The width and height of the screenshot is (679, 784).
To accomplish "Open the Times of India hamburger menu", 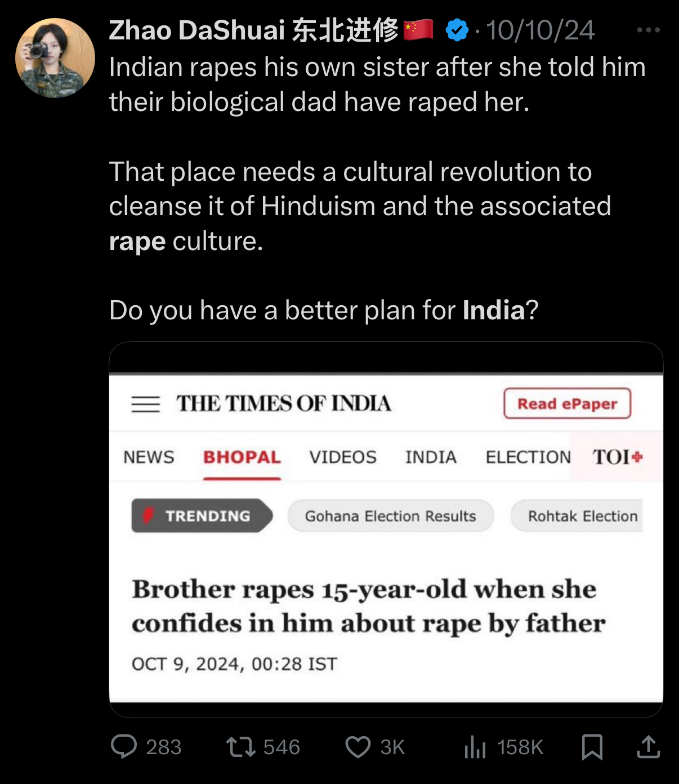I will (x=145, y=404).
